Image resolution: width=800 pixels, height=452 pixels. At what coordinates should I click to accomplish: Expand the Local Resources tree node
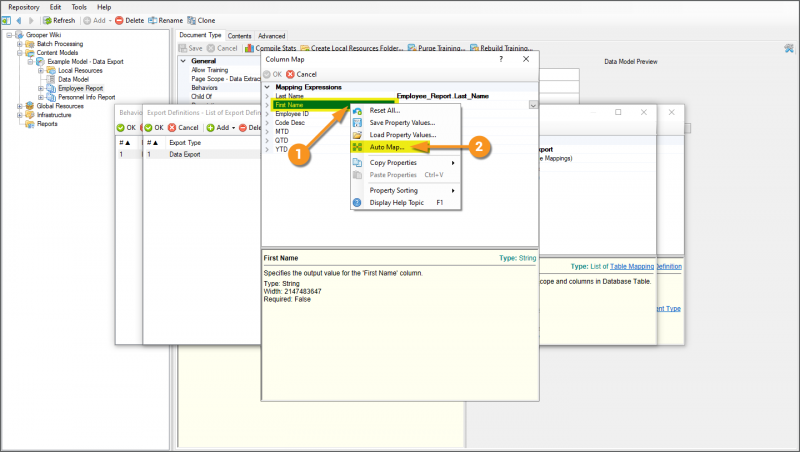click(41, 70)
